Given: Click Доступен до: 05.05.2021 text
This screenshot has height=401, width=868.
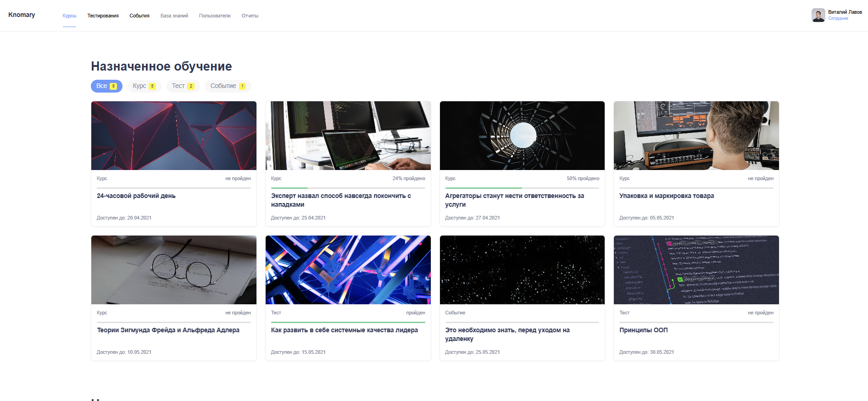Looking at the screenshot, I should [x=646, y=218].
